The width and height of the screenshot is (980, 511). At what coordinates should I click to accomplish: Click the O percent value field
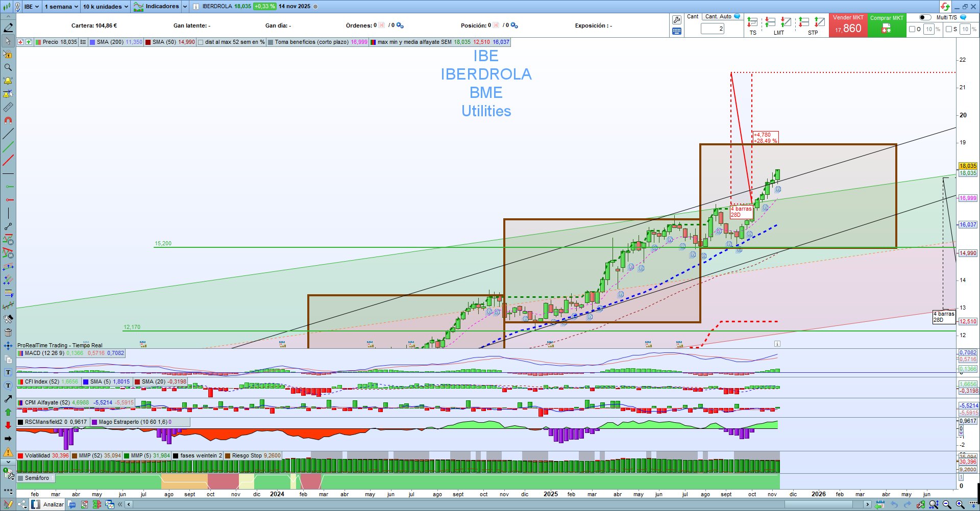pyautogui.click(x=929, y=29)
